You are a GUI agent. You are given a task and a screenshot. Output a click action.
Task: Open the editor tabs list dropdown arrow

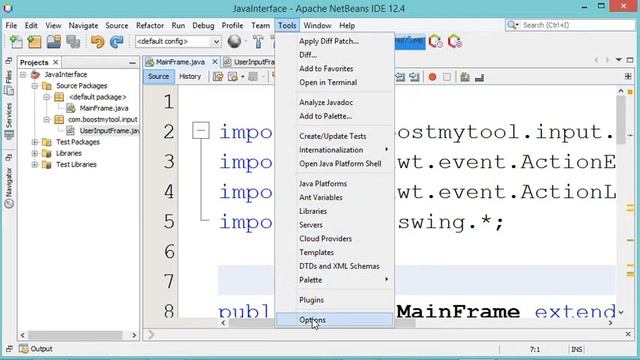pos(619,60)
